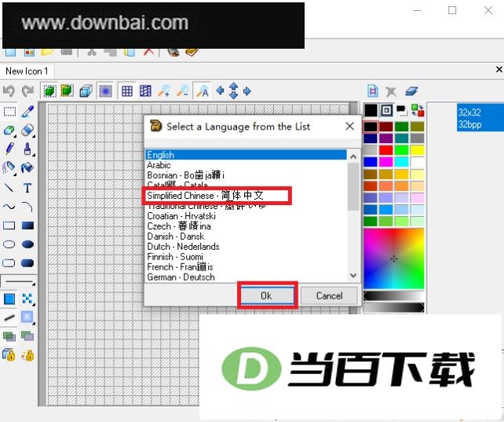Screen dimensions: 504x422
Task: Close the Select a Language dialog
Action: (349, 126)
